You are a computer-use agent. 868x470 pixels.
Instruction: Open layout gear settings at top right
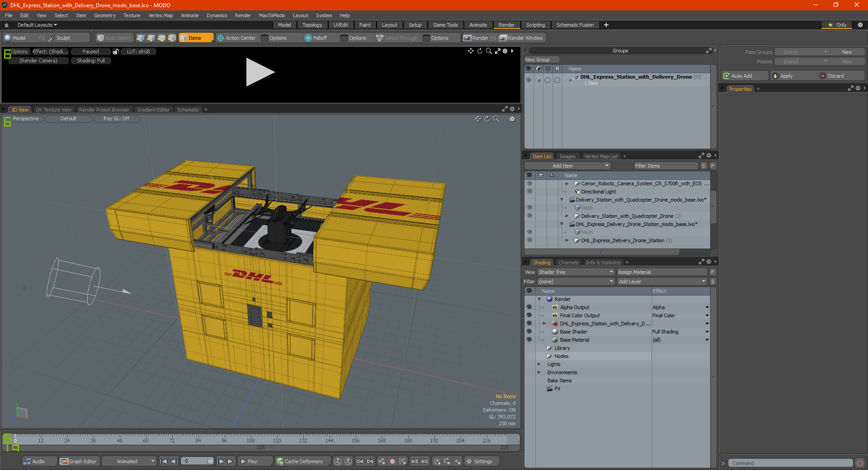click(860, 25)
